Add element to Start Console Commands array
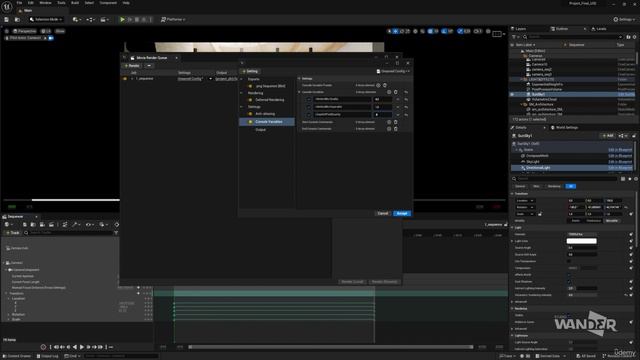Screen dimensions: 640x360 pyautogui.click(x=389, y=122)
